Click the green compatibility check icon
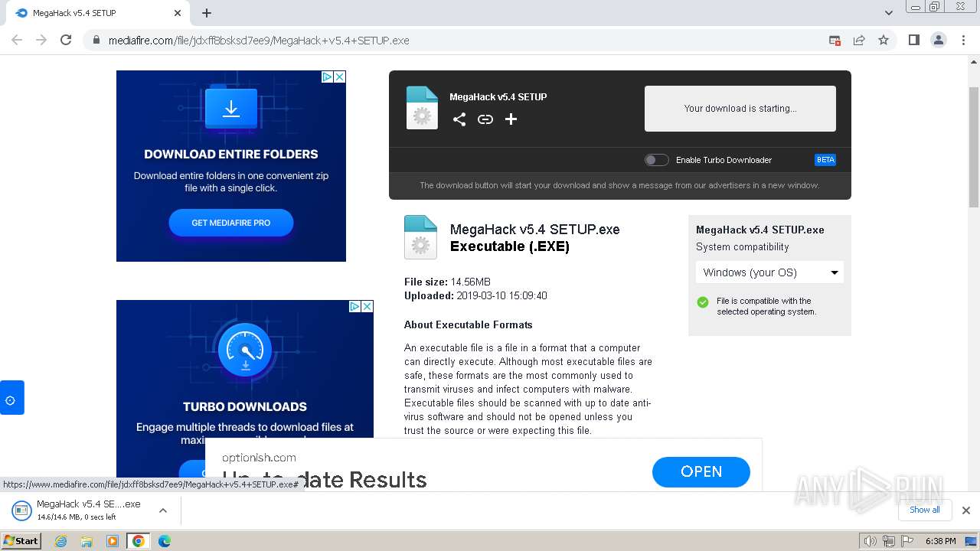 coord(703,302)
